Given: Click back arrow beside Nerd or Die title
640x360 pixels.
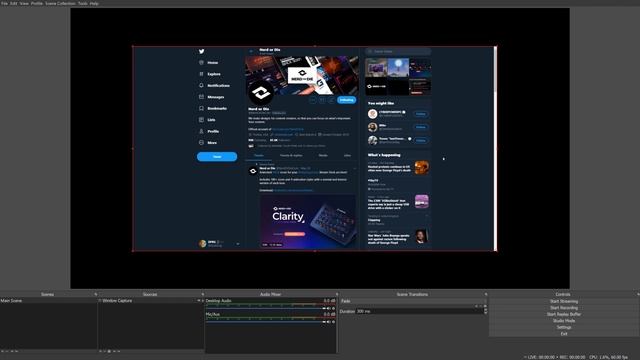Looking at the screenshot, I should click(251, 51).
